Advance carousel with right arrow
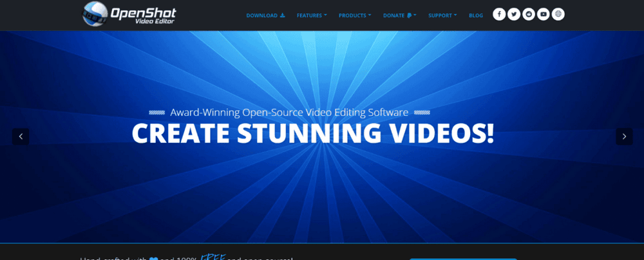 pos(623,136)
